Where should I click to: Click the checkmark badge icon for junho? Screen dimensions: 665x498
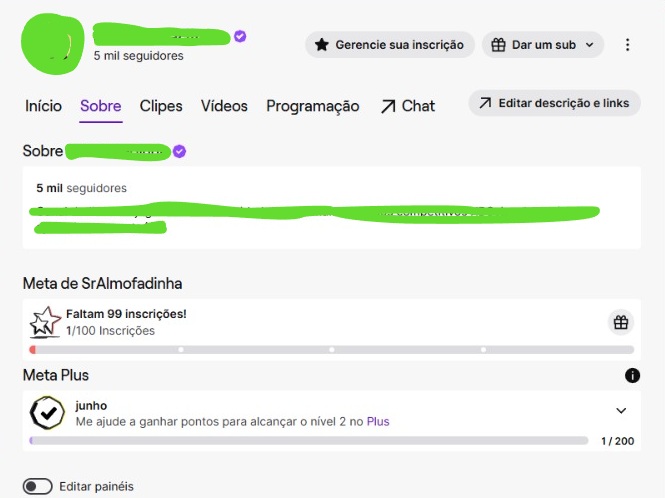point(47,412)
